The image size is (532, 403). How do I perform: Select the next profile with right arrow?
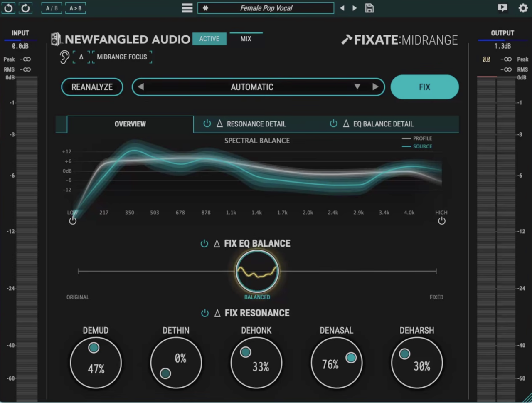[x=375, y=87]
